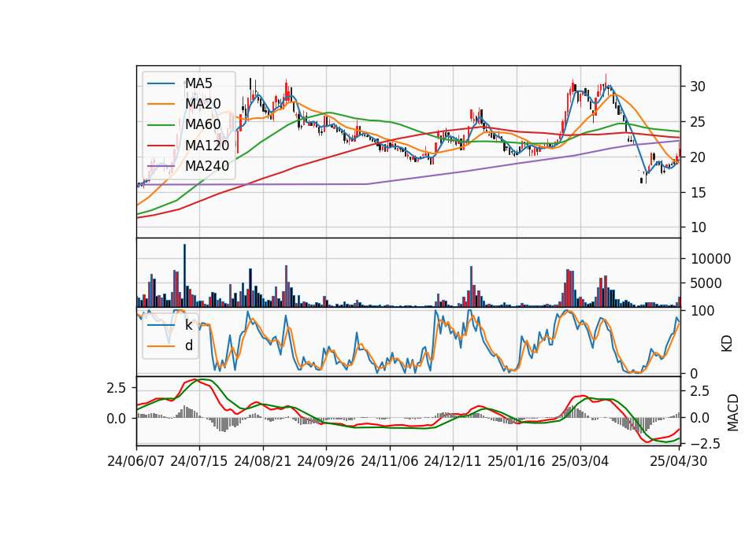Click the 24/07/15 date label
The image size is (756, 543).
point(199,461)
